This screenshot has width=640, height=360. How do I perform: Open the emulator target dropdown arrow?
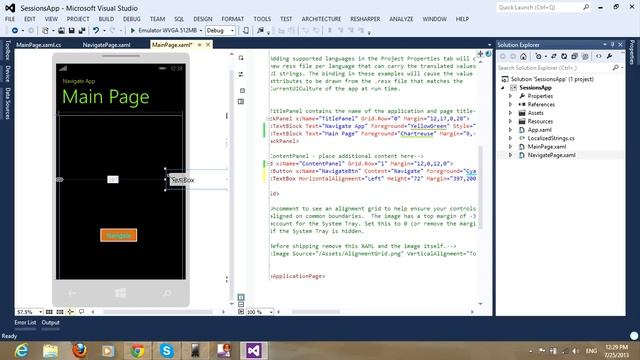click(201, 31)
